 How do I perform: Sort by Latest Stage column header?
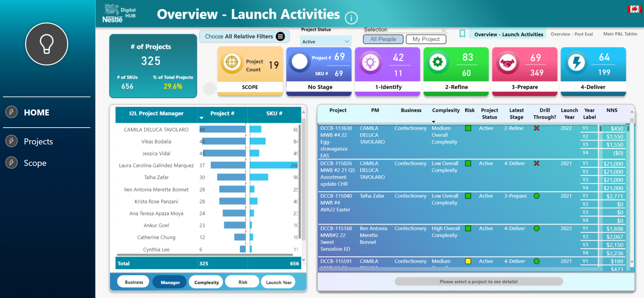click(x=516, y=114)
